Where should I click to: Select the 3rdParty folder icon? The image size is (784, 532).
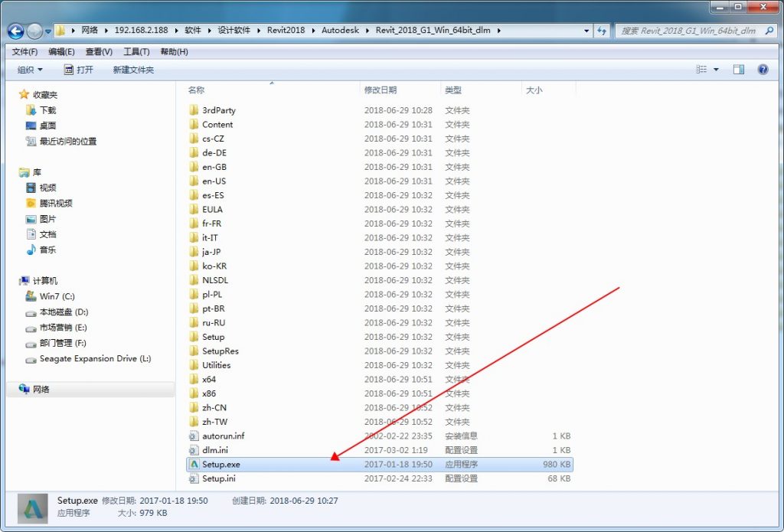pyautogui.click(x=194, y=110)
